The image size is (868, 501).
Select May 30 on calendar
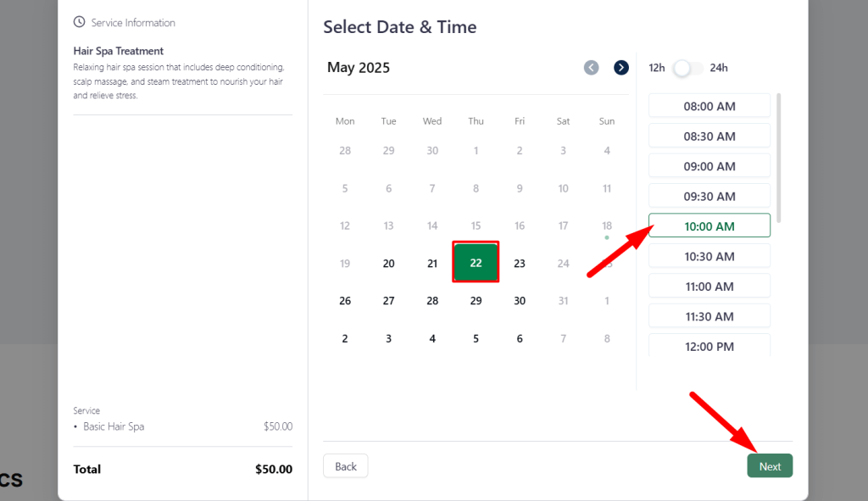point(520,301)
